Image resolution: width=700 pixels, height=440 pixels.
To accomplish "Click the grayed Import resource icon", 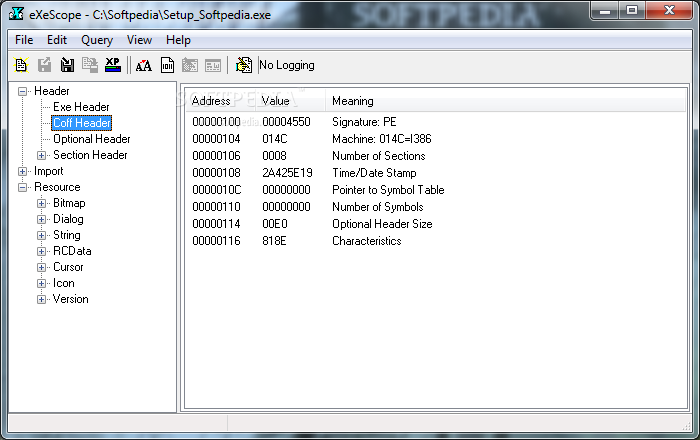I will click(x=90, y=65).
